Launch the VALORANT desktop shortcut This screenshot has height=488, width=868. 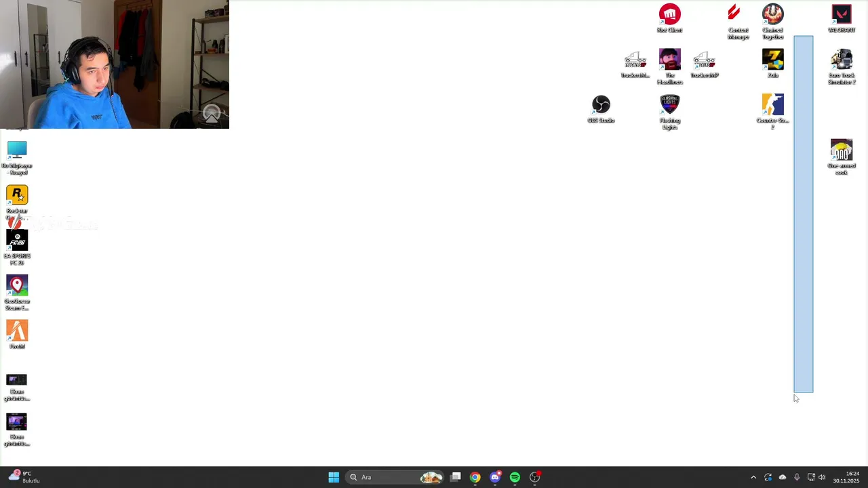point(841,18)
